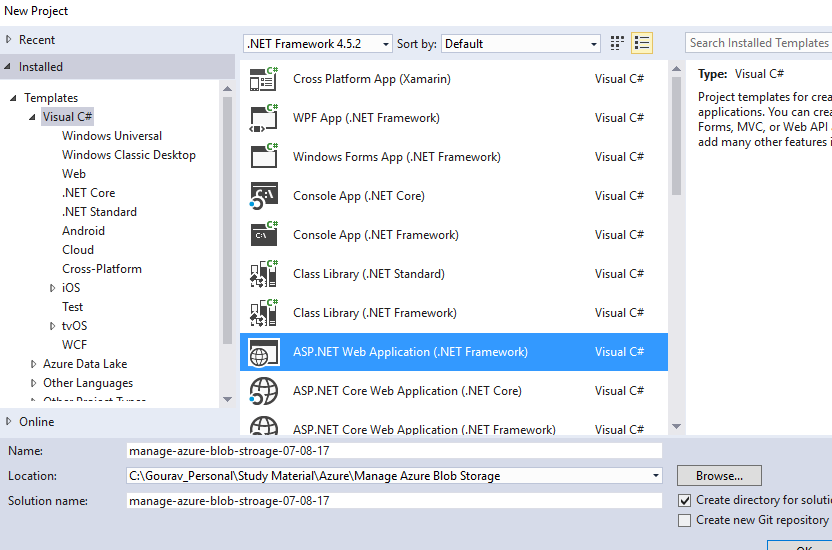Click the Console App (.NET Framework) icon
This screenshot has width=832, height=550.
click(x=264, y=234)
